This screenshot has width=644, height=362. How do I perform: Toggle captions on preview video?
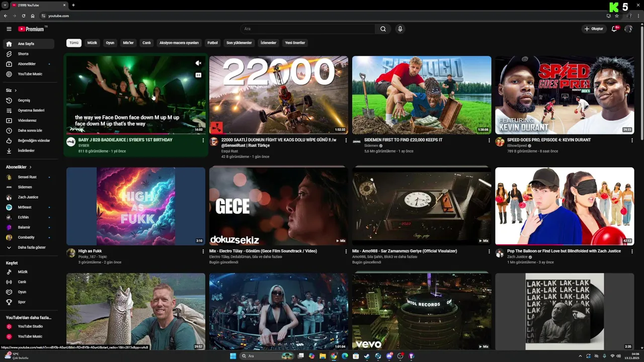[198, 75]
